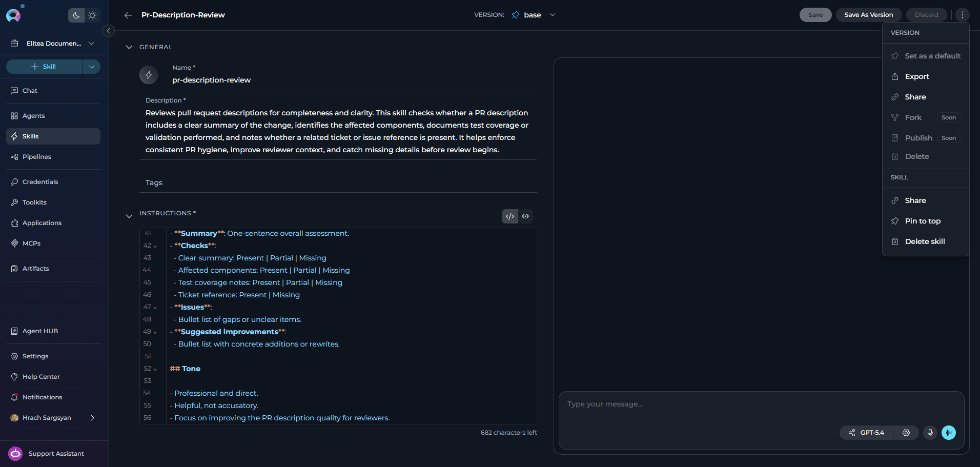Image resolution: width=980 pixels, height=467 pixels.
Task: Click the Artifacts sidebar icon
Action: 14,269
